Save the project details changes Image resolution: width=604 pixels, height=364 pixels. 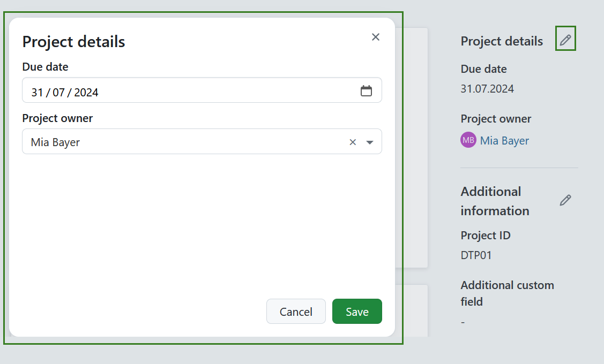(357, 312)
